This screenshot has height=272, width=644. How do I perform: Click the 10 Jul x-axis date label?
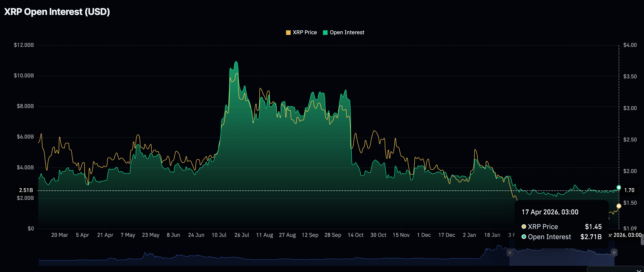(219, 235)
